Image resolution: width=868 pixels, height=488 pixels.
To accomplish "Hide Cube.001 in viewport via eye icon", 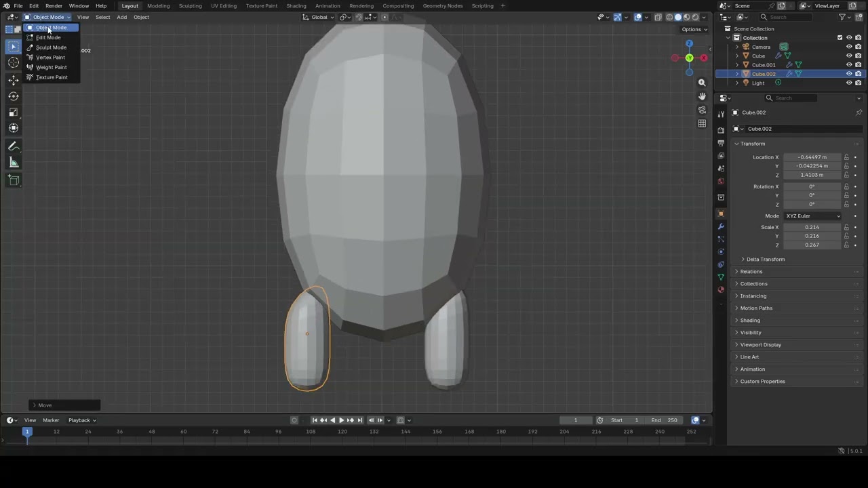I will point(849,65).
